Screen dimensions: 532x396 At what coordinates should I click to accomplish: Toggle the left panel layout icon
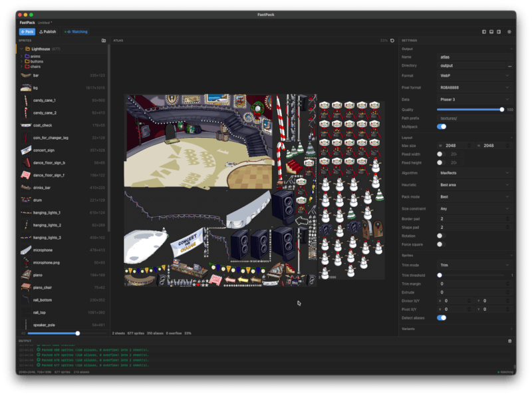click(x=484, y=31)
